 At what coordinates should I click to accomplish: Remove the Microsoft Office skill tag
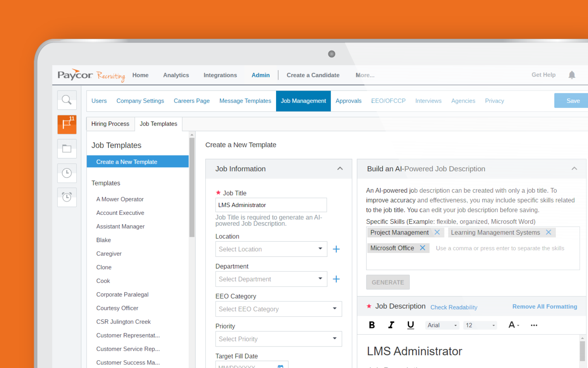pos(422,248)
